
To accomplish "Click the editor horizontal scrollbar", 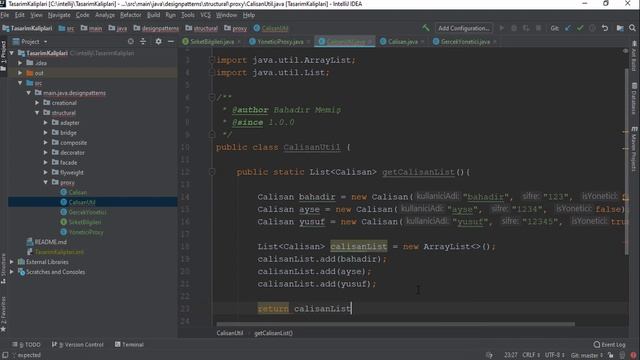I will (396, 324).
